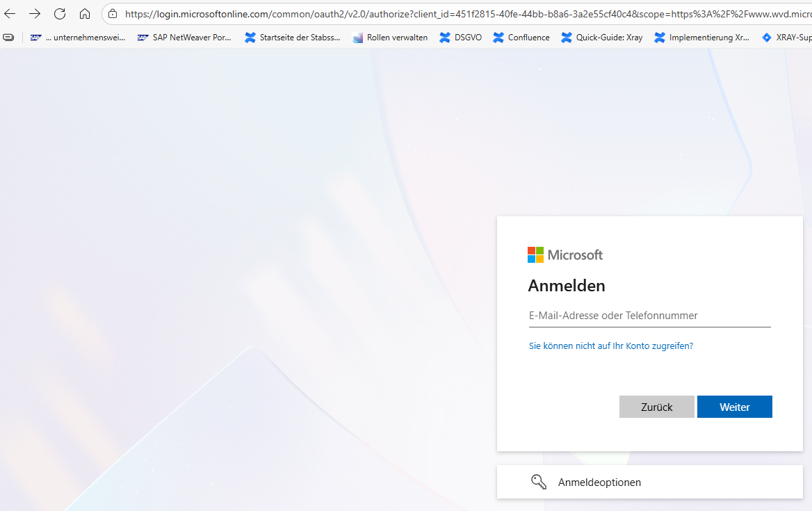Open the Implementierung Xray bookmark

coord(702,38)
